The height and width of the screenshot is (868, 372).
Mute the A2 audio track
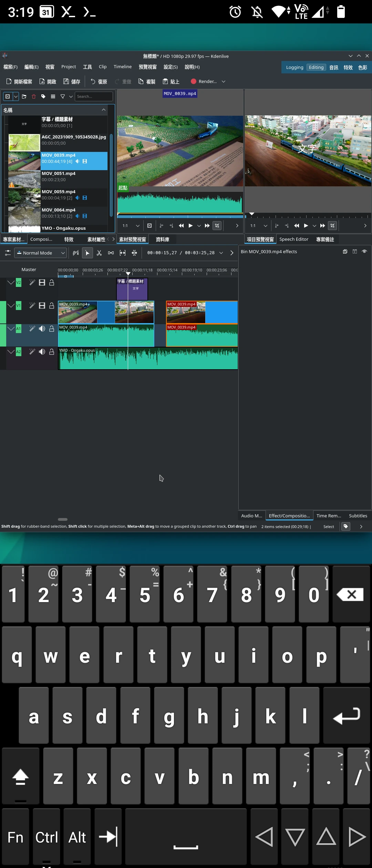(42, 352)
